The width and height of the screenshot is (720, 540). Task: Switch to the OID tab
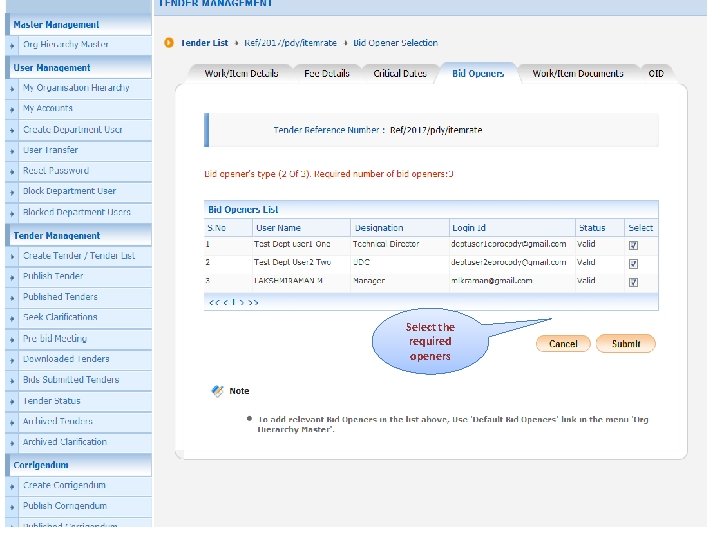(x=656, y=73)
